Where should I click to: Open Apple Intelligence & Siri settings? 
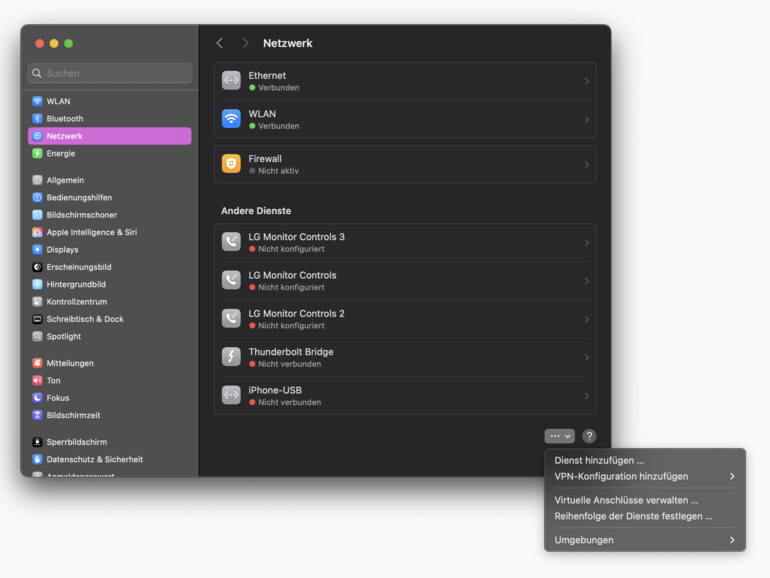click(x=91, y=232)
